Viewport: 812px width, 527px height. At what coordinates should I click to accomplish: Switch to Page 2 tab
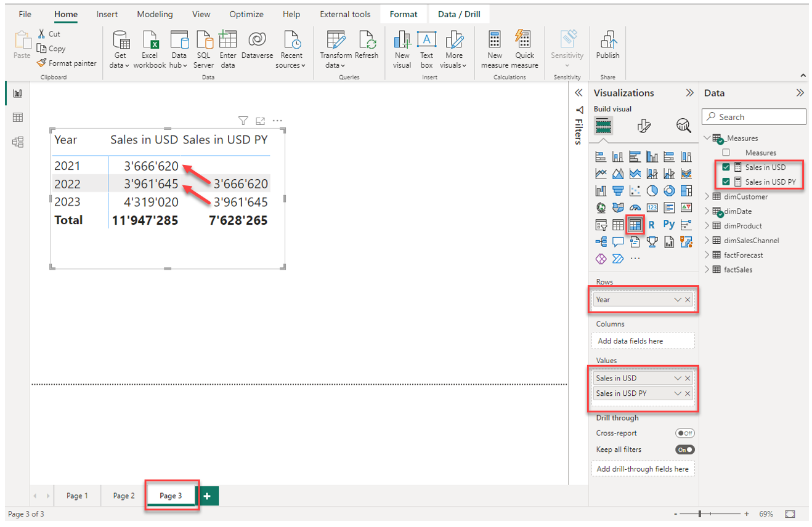click(x=124, y=496)
